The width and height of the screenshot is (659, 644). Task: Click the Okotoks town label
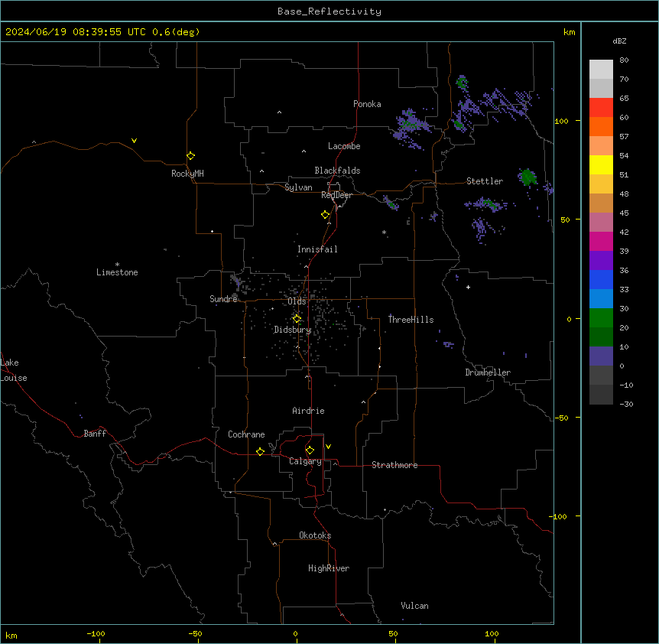click(x=315, y=535)
